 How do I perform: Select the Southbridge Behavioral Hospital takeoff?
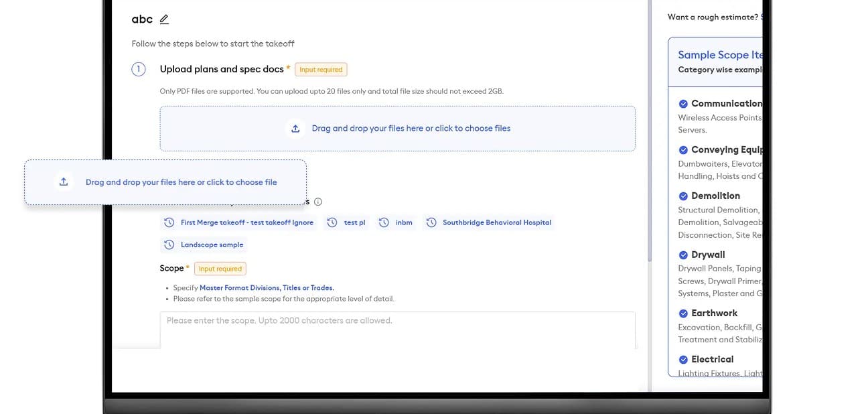(x=496, y=222)
